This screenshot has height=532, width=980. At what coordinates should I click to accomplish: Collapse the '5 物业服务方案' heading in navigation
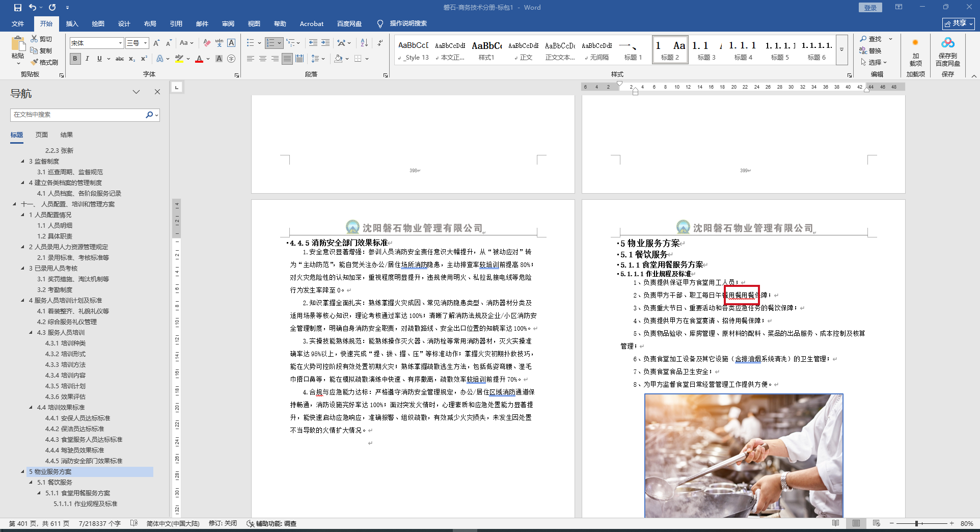tap(22, 472)
